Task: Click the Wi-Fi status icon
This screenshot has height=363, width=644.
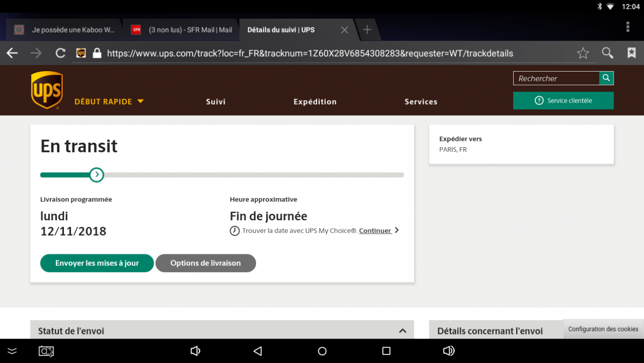Action: coord(611,7)
